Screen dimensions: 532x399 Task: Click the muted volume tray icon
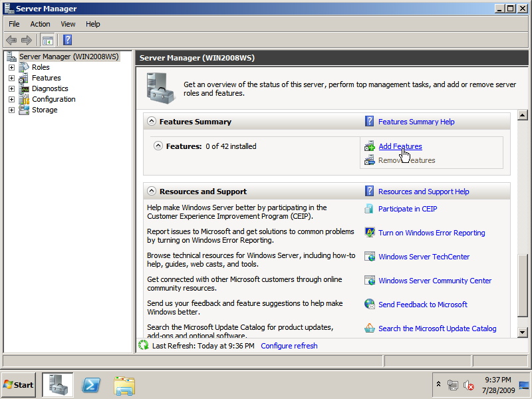[x=469, y=385]
